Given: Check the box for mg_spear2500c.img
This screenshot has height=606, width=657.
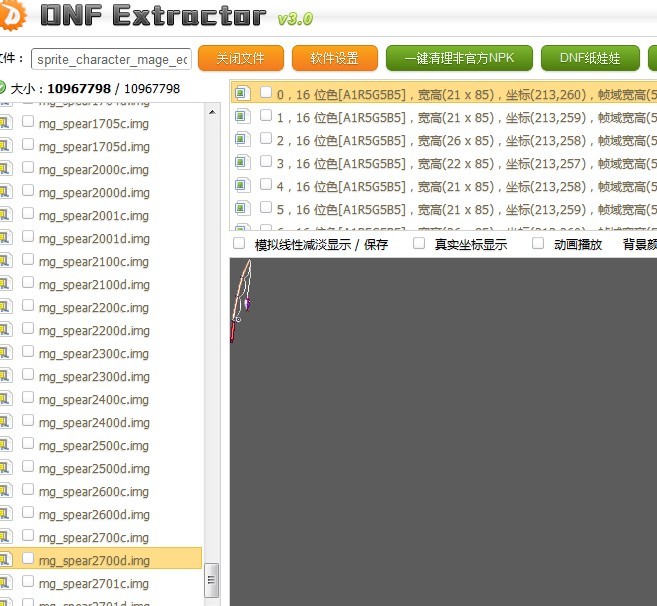Looking at the screenshot, I should point(28,444).
